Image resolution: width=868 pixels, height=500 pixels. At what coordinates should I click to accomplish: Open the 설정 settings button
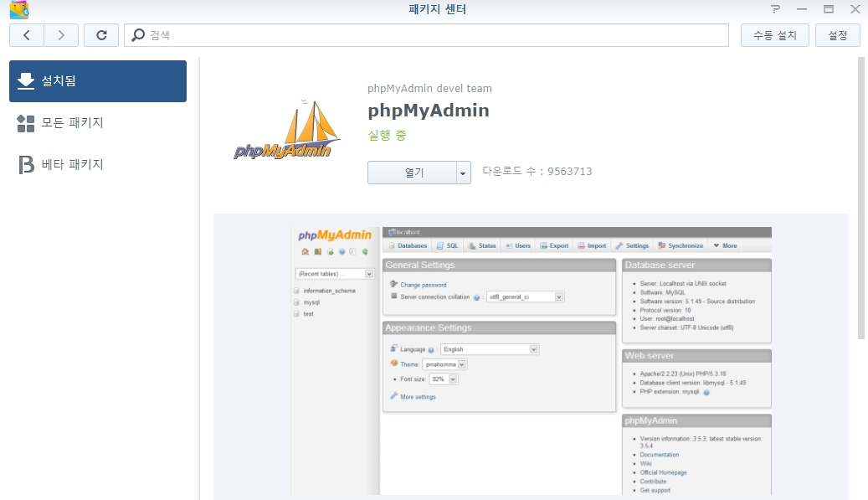pyautogui.click(x=838, y=35)
